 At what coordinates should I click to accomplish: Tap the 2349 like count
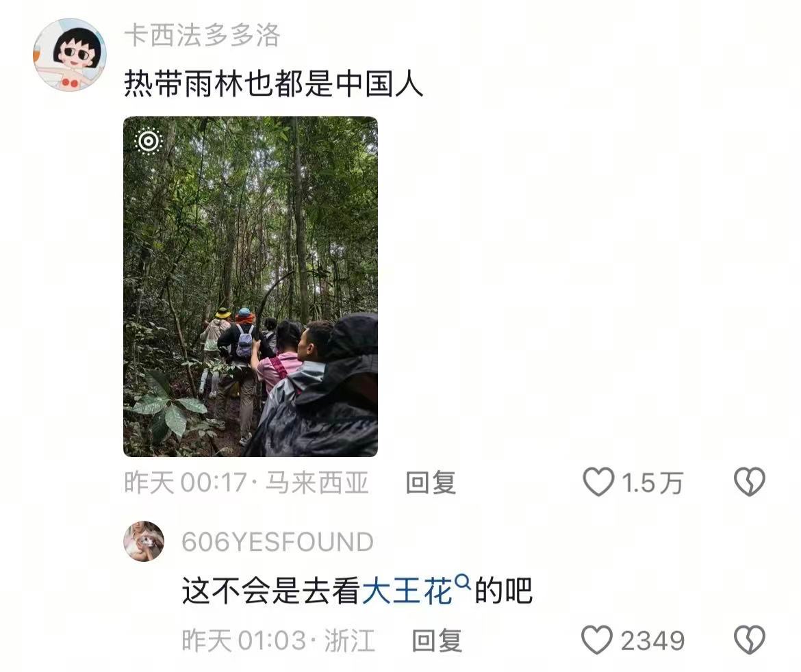(x=653, y=641)
